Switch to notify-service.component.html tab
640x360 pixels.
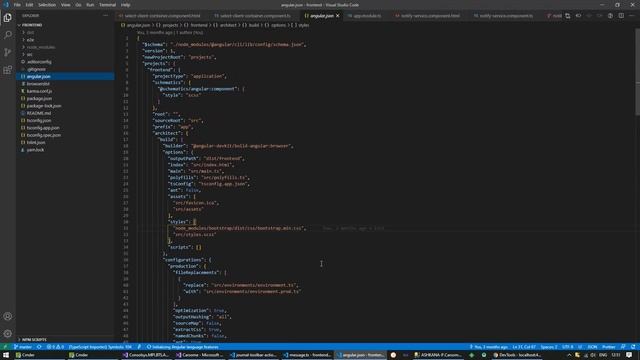coord(429,16)
